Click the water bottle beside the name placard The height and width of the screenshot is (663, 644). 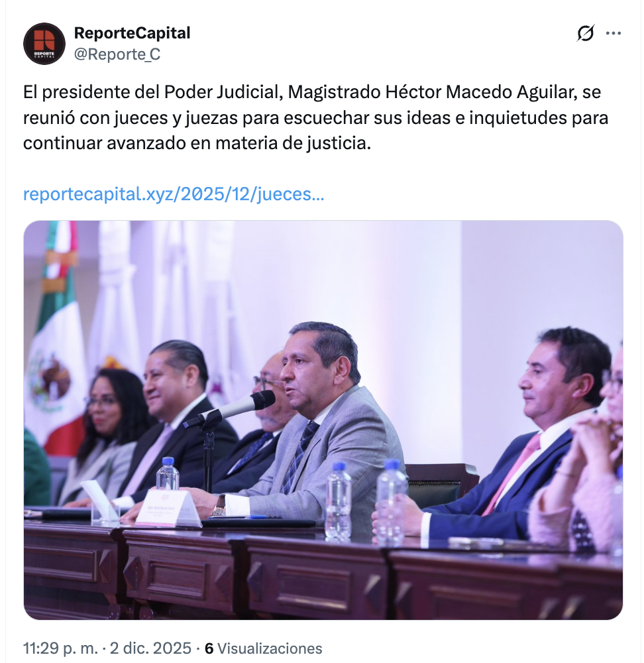coord(168,473)
